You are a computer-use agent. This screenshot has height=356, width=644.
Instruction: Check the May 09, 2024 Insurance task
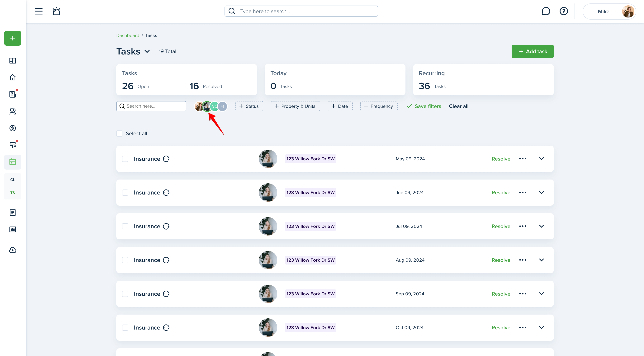tap(125, 159)
